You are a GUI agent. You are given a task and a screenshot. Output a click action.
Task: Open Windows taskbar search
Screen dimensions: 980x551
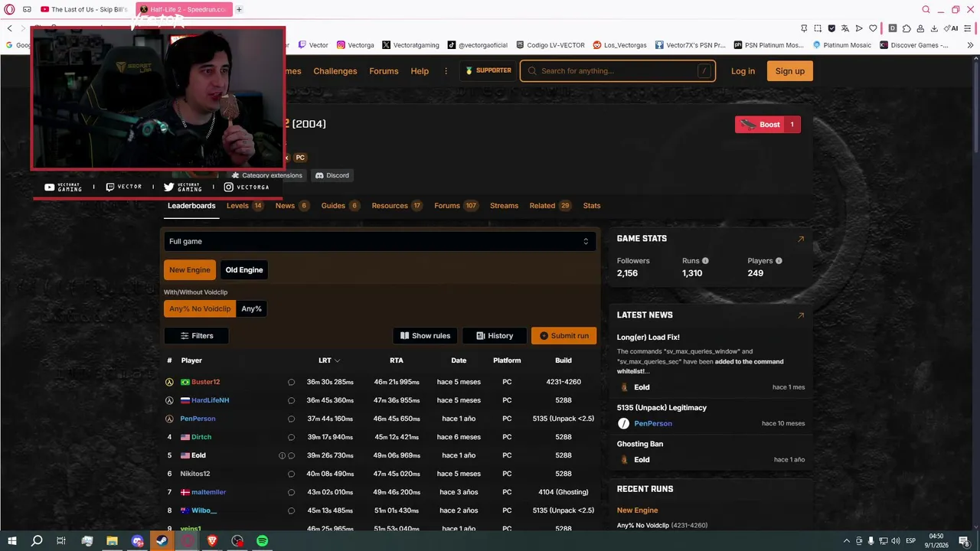tap(36, 541)
